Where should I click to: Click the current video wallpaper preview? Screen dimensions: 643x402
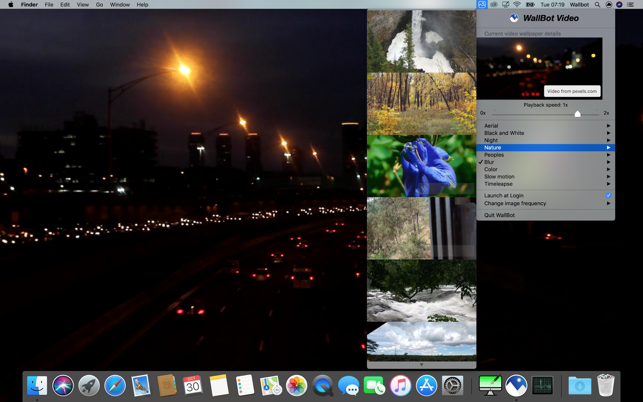tap(540, 69)
